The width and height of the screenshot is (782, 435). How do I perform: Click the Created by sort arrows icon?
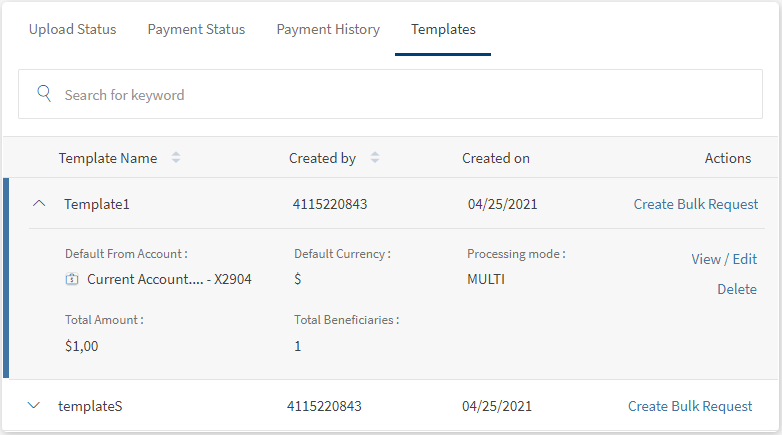tap(375, 158)
